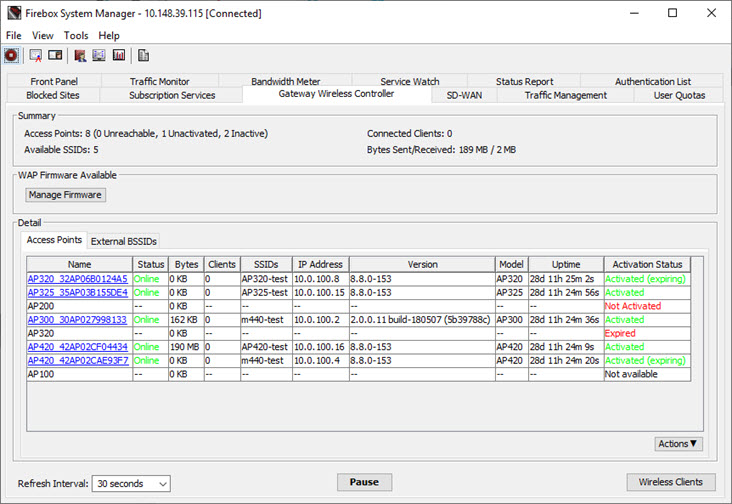The height and width of the screenshot is (504, 732).
Task: Open the Refresh Interval dropdown
Action: pos(132,483)
